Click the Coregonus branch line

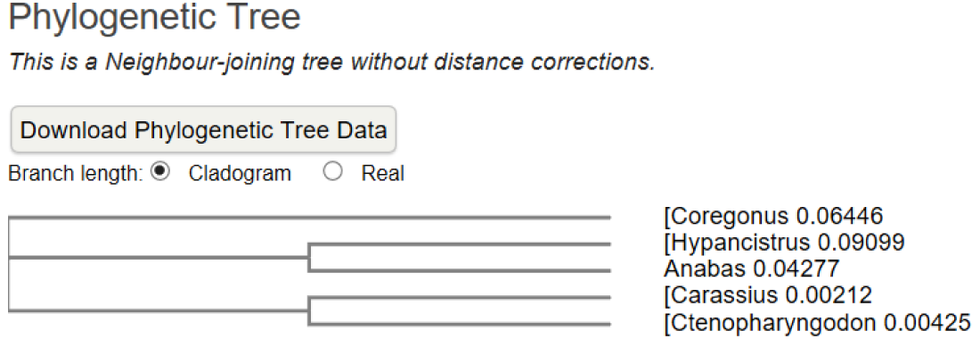[309, 218]
